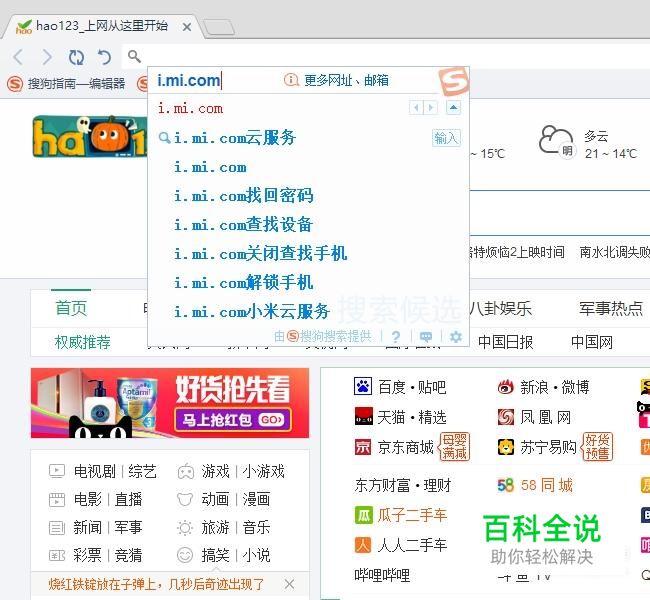Open the 彩票 category link

[x=87, y=555]
